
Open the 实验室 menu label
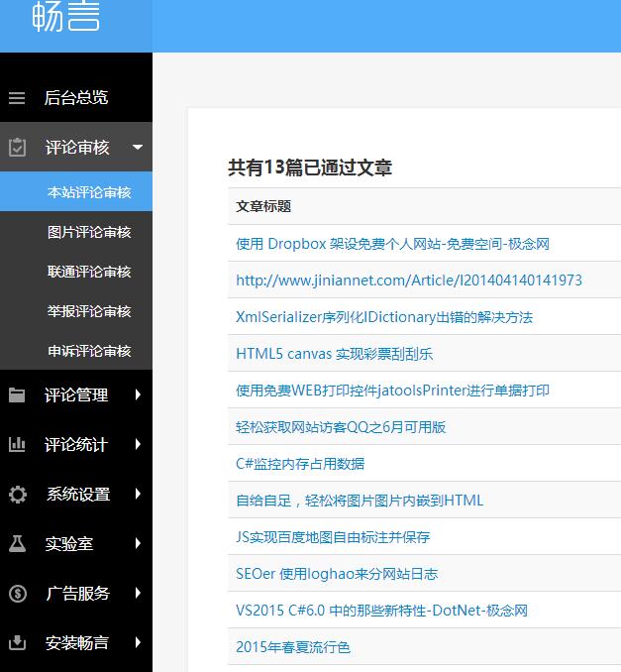[69, 544]
